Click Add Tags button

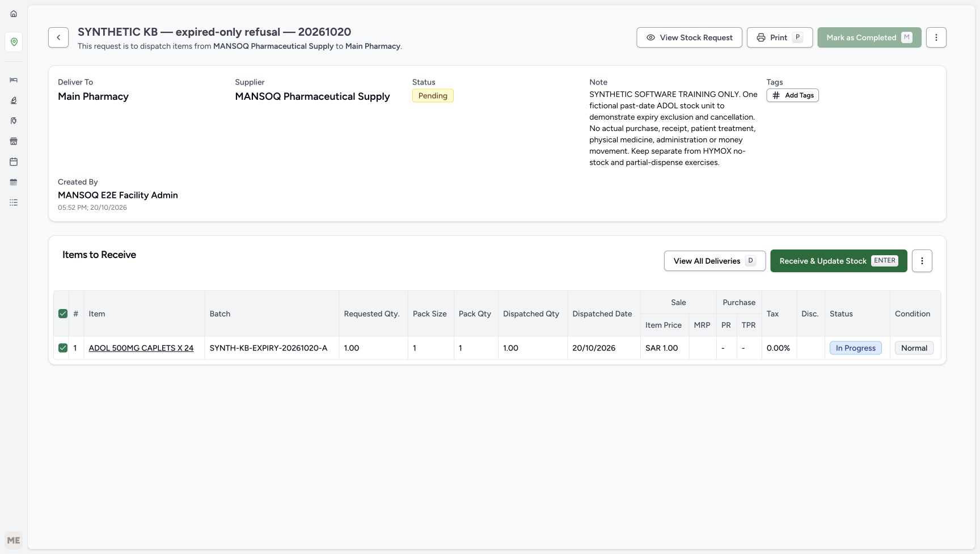792,95
